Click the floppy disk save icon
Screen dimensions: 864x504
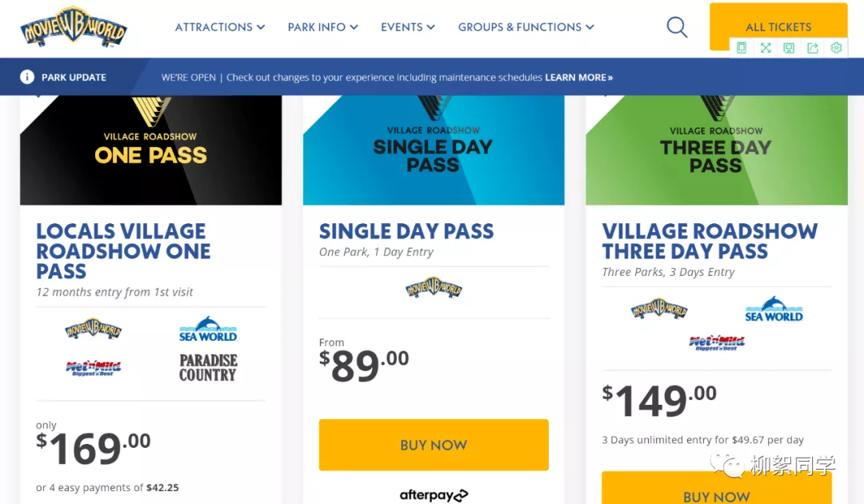coord(789,48)
